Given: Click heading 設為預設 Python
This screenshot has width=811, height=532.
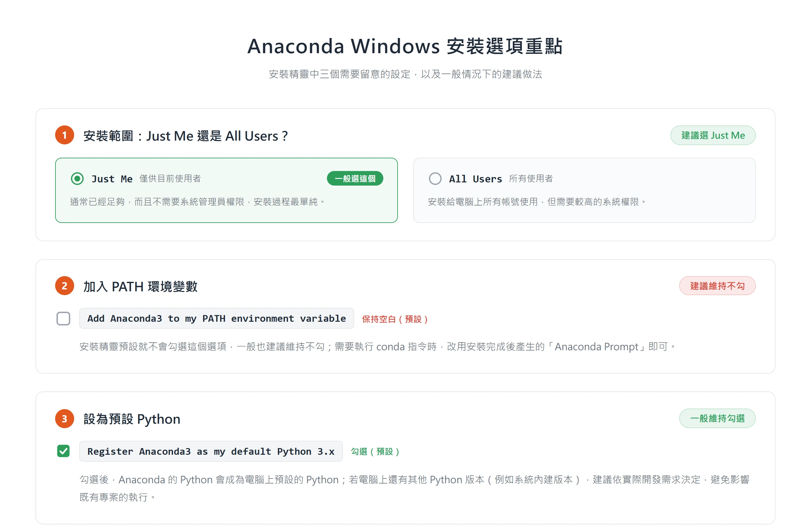Looking at the screenshot, I should [x=131, y=419].
